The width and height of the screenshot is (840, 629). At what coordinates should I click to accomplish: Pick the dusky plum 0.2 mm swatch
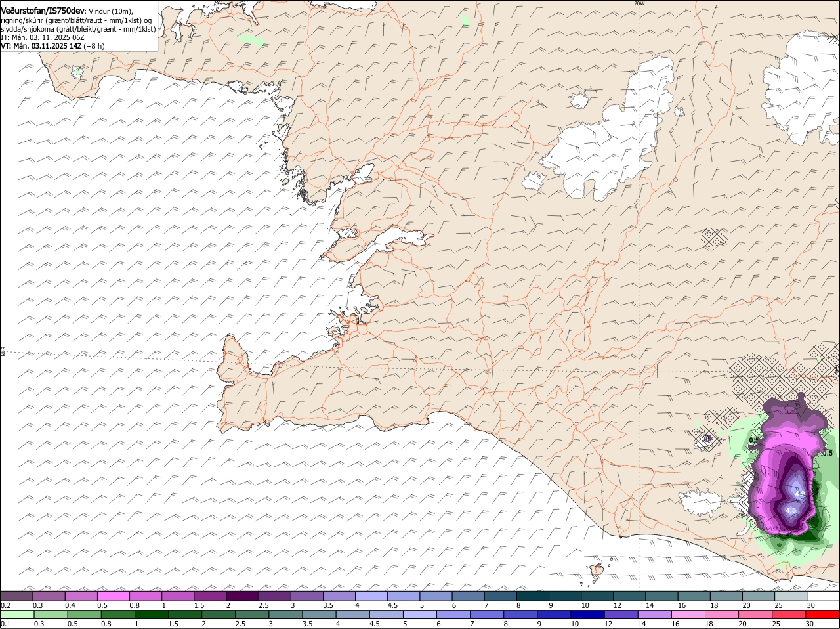tap(16, 596)
